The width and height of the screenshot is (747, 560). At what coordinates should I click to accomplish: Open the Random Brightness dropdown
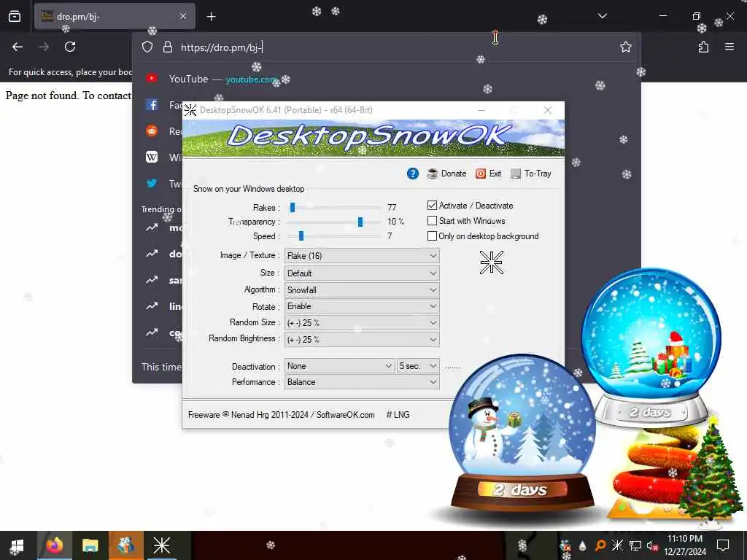pos(362,340)
